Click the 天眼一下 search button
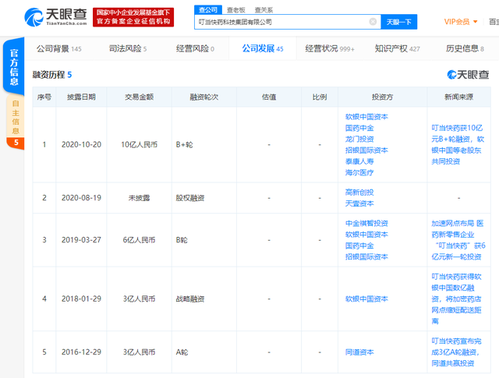Viewport: 499px width, 378px height. tap(399, 22)
